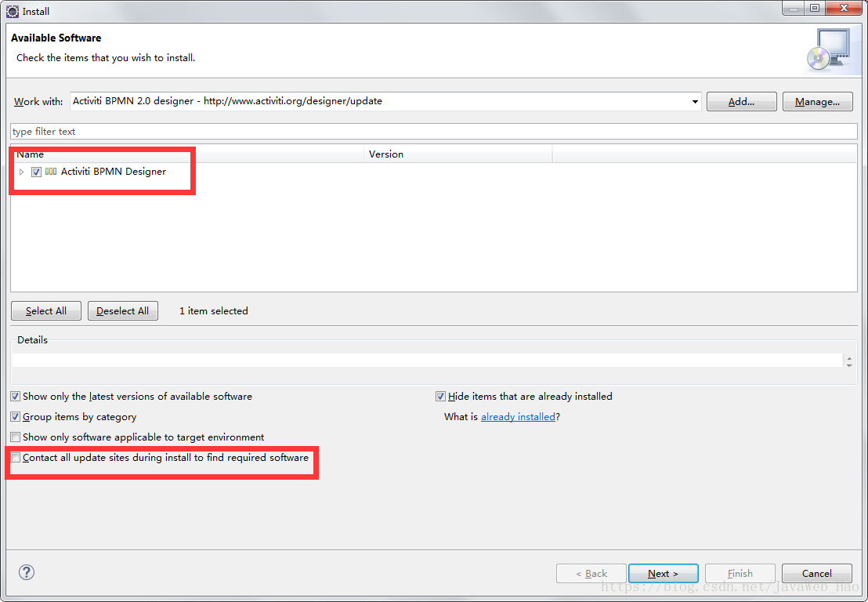The width and height of the screenshot is (868, 602).
Task: Click the Cancel button
Action: (816, 573)
